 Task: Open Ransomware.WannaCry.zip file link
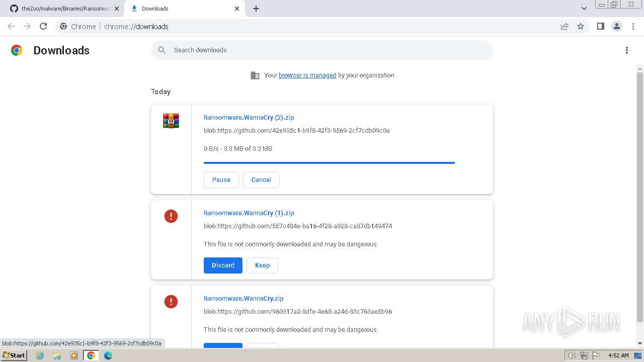click(244, 298)
